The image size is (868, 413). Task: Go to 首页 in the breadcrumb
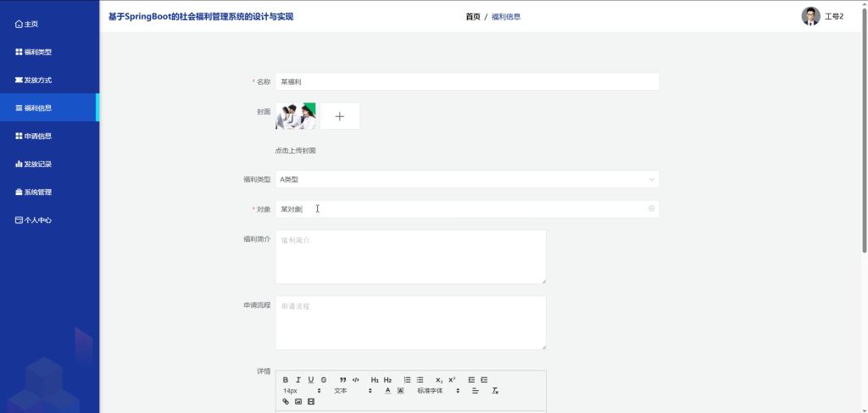pos(473,17)
